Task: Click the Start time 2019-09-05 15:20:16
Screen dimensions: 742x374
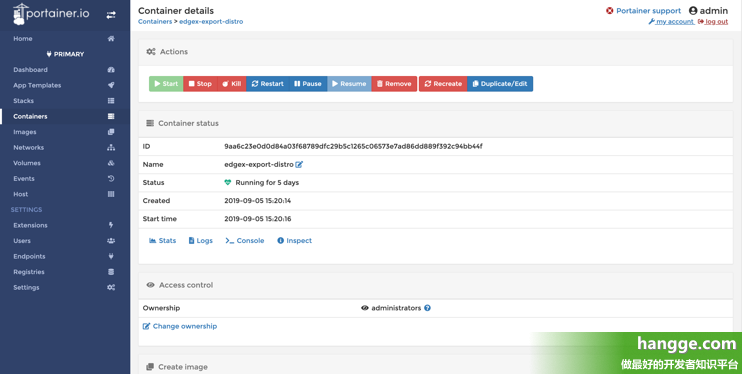Action: 257,219
